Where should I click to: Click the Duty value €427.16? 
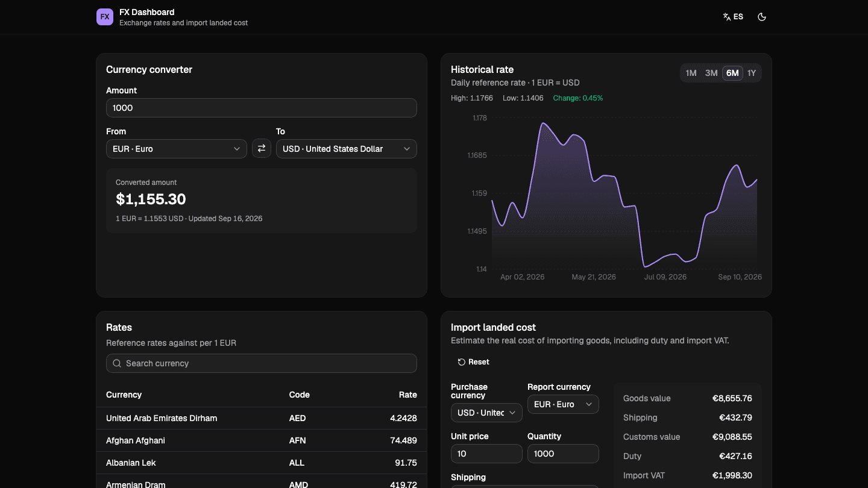click(735, 456)
